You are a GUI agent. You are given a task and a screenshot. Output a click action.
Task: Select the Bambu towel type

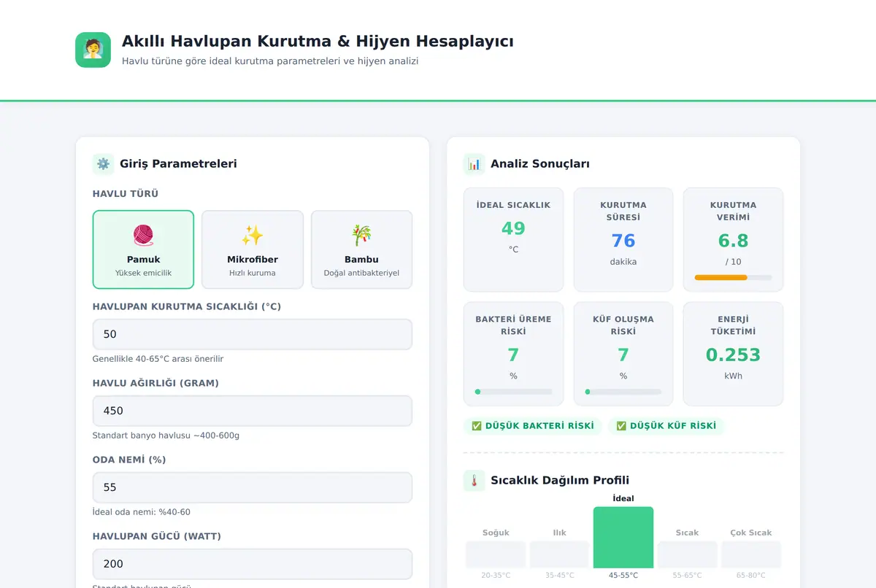point(361,249)
